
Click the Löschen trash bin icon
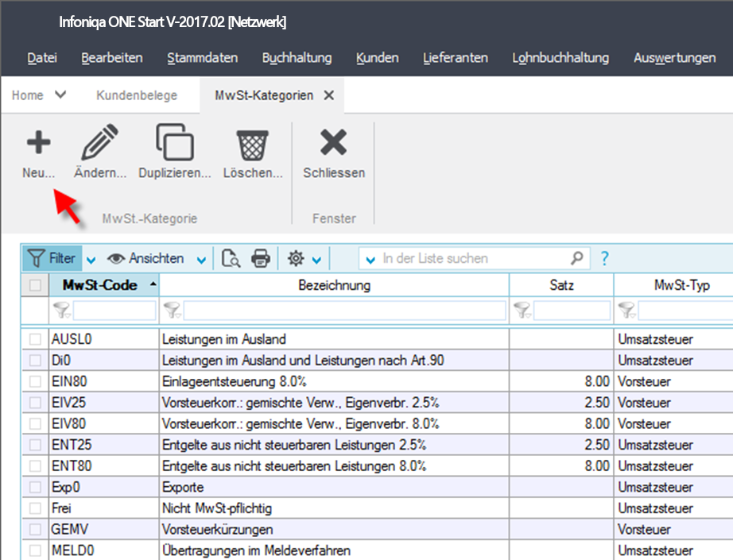[x=253, y=145]
